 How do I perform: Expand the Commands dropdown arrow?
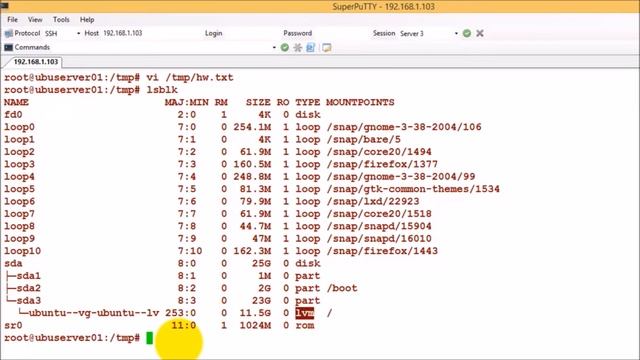pyautogui.click(x=274, y=48)
